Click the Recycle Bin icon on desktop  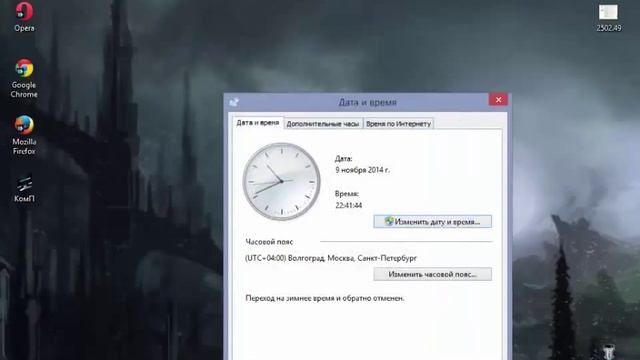[x=609, y=352]
